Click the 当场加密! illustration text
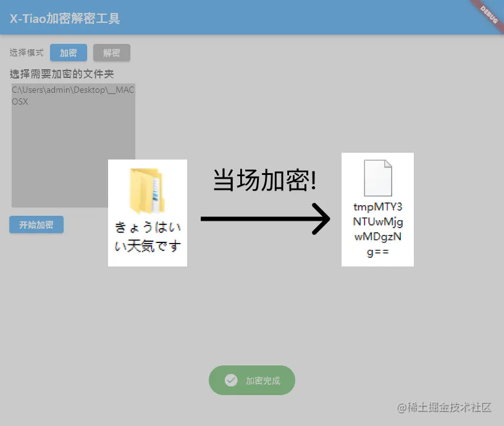504x426 pixels. 264,180
